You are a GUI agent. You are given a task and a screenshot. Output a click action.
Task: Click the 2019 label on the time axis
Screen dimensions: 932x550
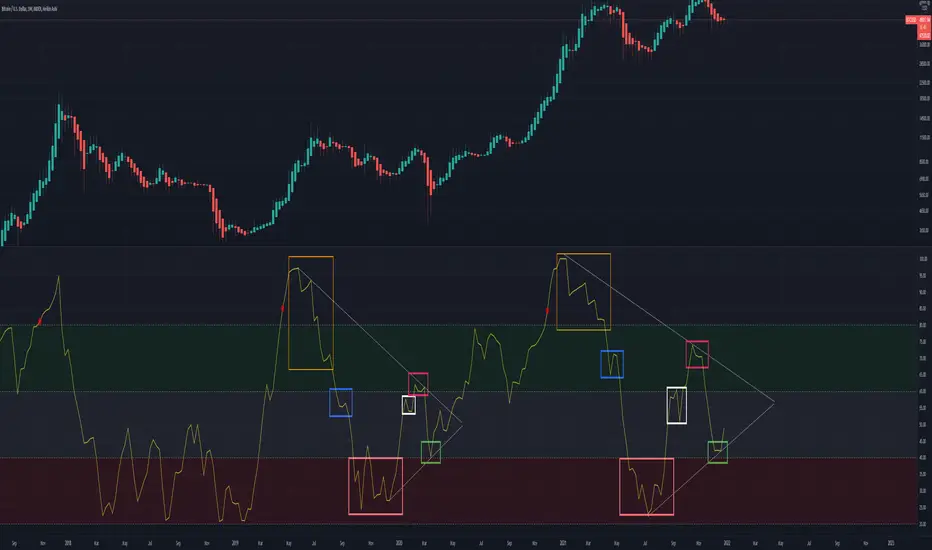click(235, 543)
